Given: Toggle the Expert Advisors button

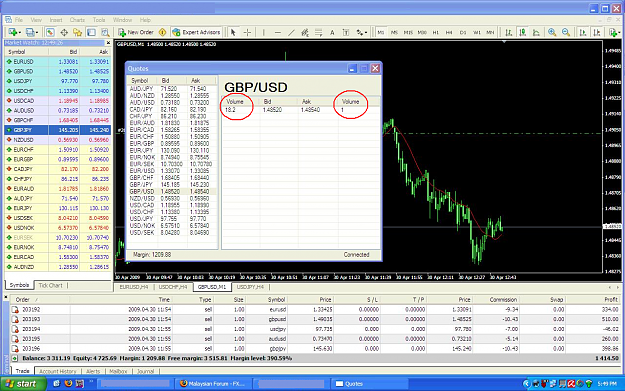Looking at the screenshot, I should coord(196,32).
